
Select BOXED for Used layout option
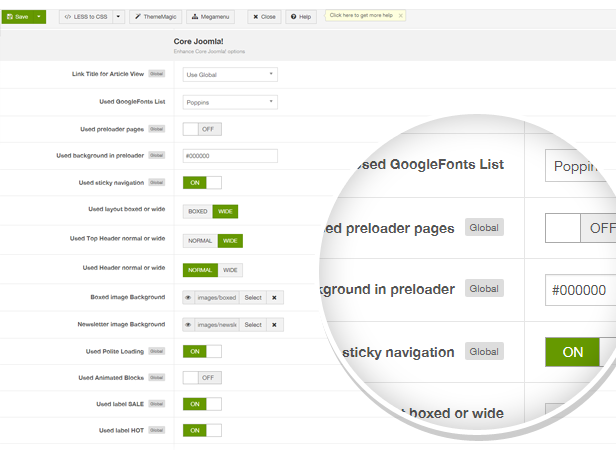198,212
